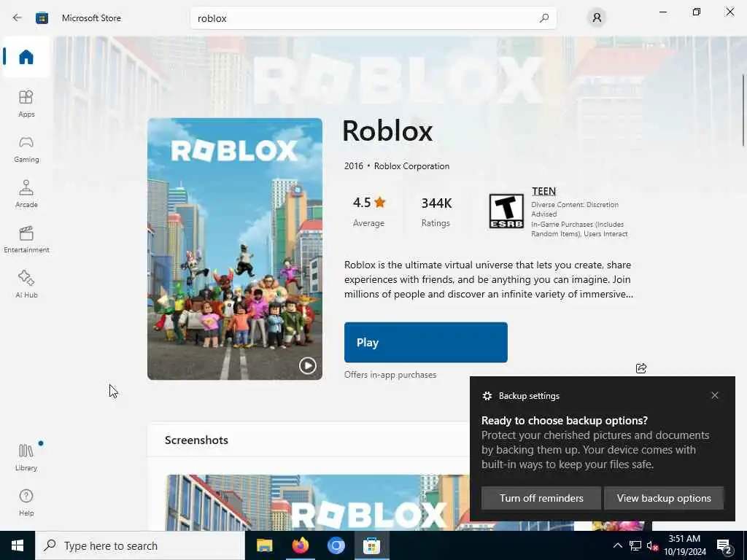Screen dimensions: 747x560
Task: Open the user account profile icon
Action: [x=597, y=18]
